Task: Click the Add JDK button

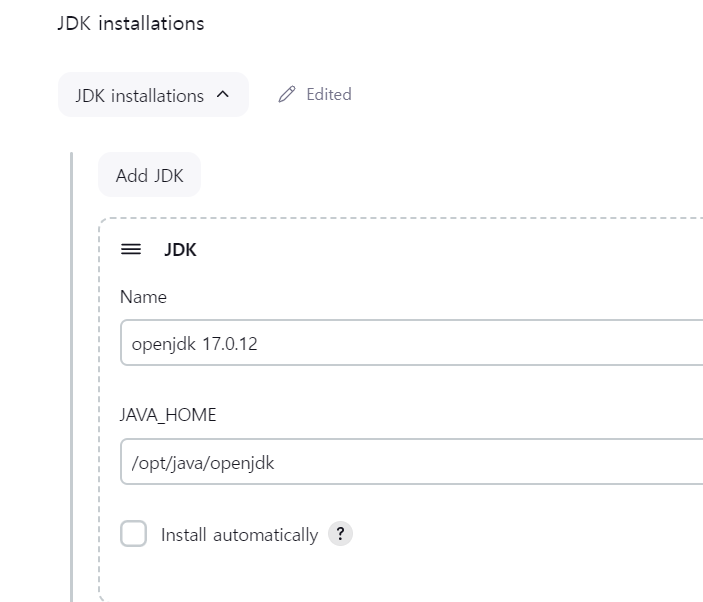Action: coord(149,175)
